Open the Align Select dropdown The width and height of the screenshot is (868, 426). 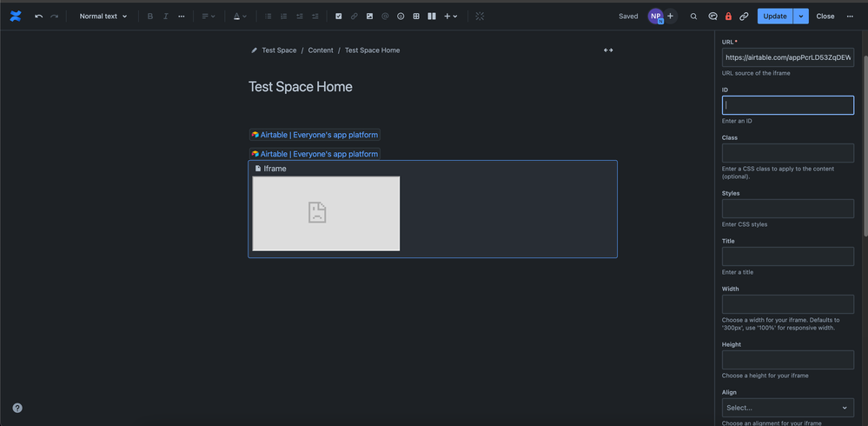(788, 408)
